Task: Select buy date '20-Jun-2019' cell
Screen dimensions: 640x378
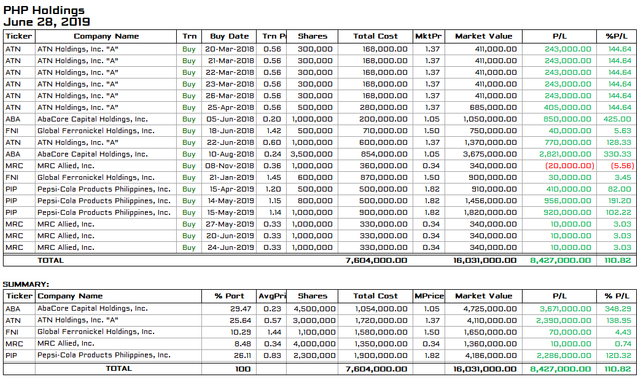Action: point(229,236)
